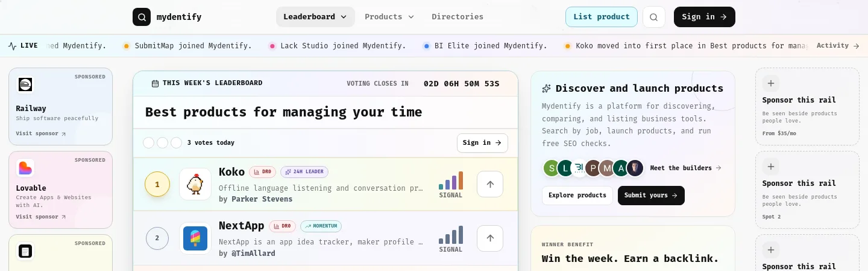Open the Leaderboard dropdown menu

click(315, 17)
